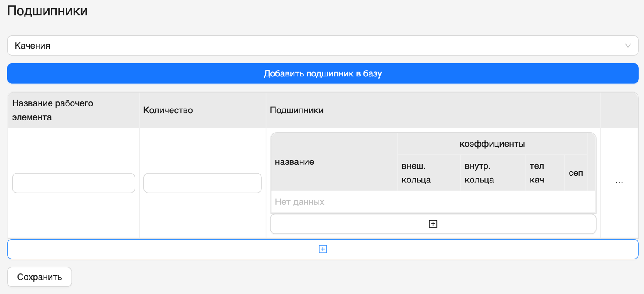This screenshot has width=644, height=294.
Task: Open the row actions ellipsis menu
Action: 619,182
